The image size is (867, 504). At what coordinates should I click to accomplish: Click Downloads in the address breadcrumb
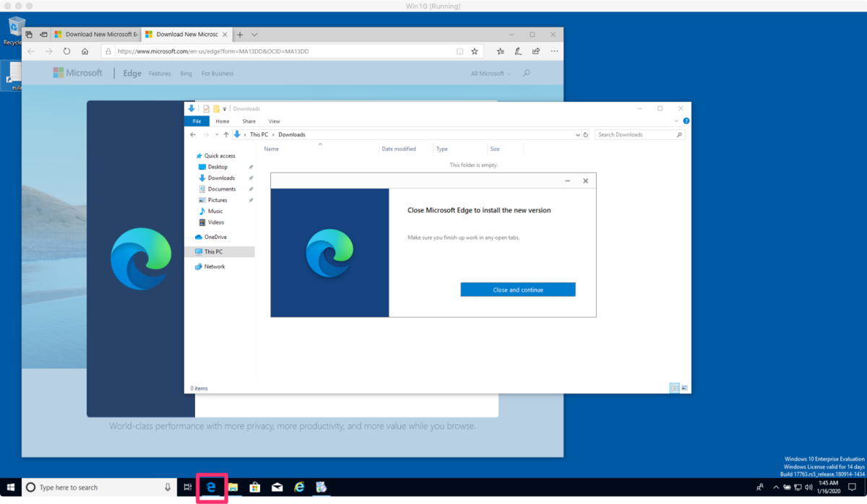click(x=292, y=134)
